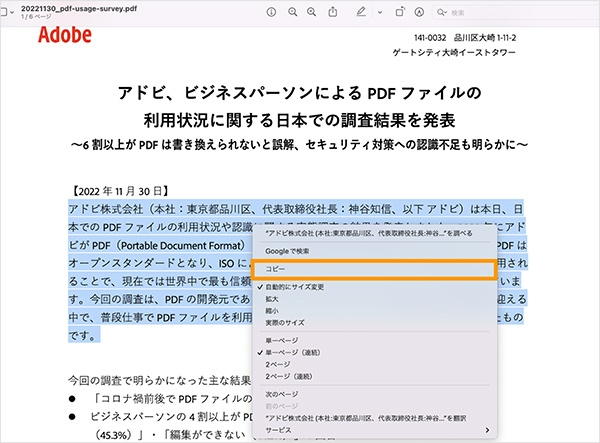
Task: Click the rotate page icon
Action: point(400,12)
